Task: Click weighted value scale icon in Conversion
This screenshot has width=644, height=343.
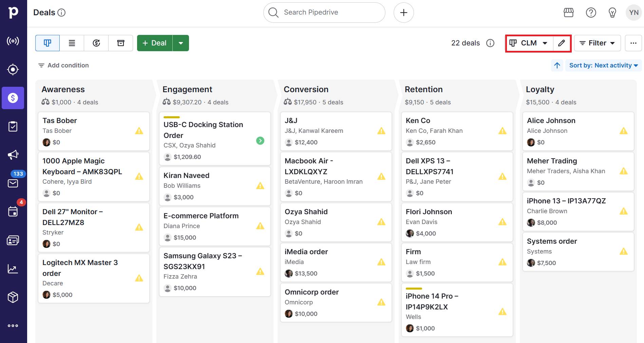Action: (288, 102)
